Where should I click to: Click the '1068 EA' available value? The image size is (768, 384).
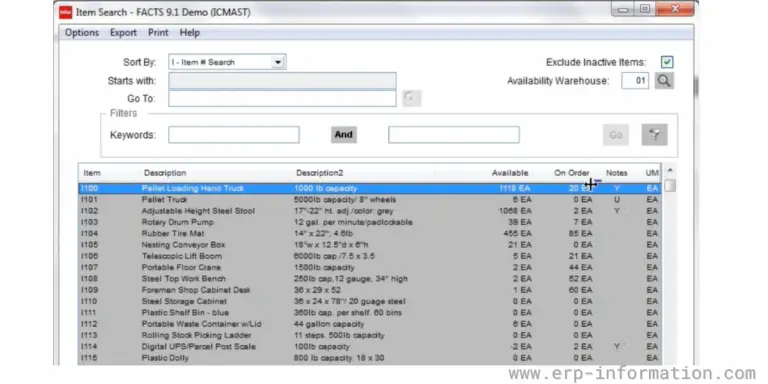515,211
